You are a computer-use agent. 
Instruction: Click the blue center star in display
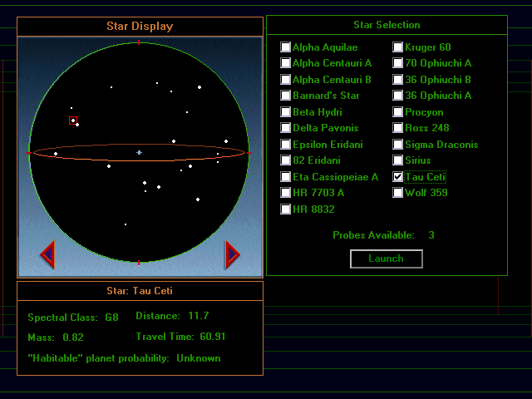(x=139, y=153)
